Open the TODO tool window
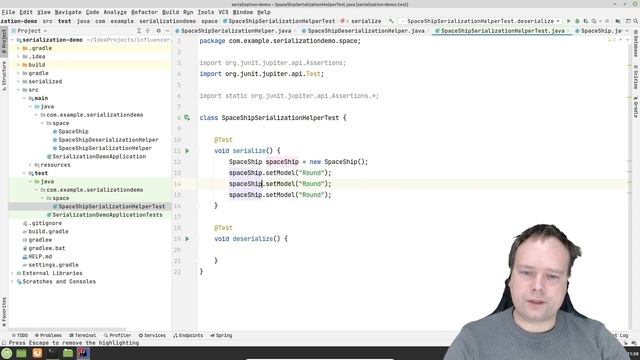Image resolution: width=640 pixels, height=360 pixels. tap(20, 336)
